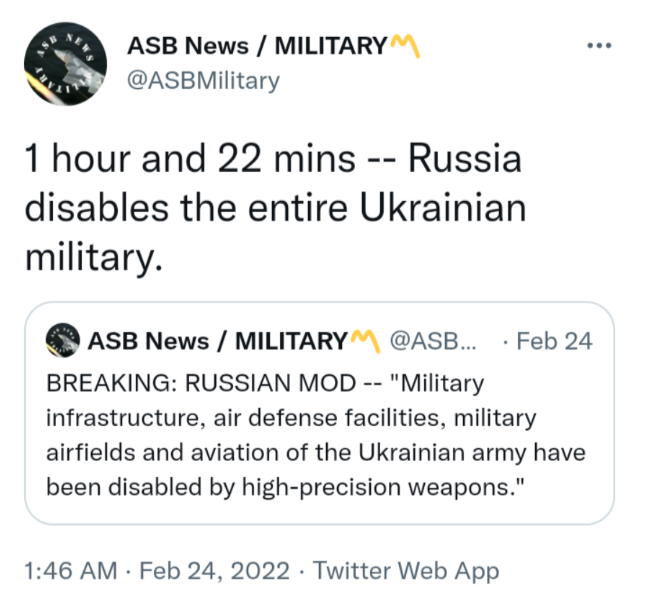Click the large ASB News profile avatar
649x592 pixels.
(65, 63)
